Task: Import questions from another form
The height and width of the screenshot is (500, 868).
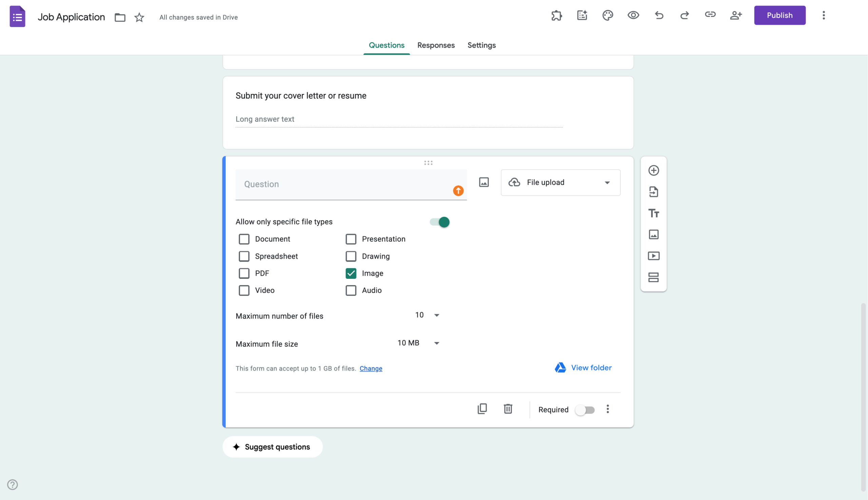Action: [653, 192]
